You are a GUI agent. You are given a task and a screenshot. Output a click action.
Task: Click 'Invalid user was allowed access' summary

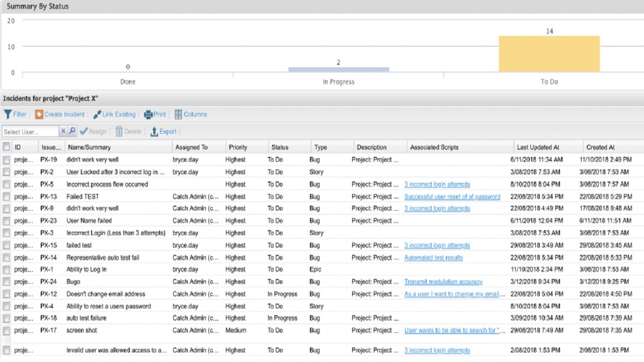pos(117,350)
